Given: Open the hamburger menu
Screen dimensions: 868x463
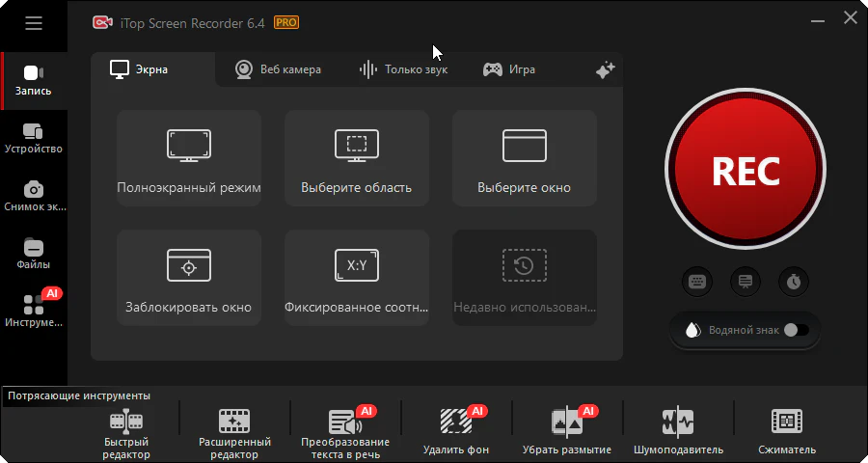Looking at the screenshot, I should pos(34,23).
